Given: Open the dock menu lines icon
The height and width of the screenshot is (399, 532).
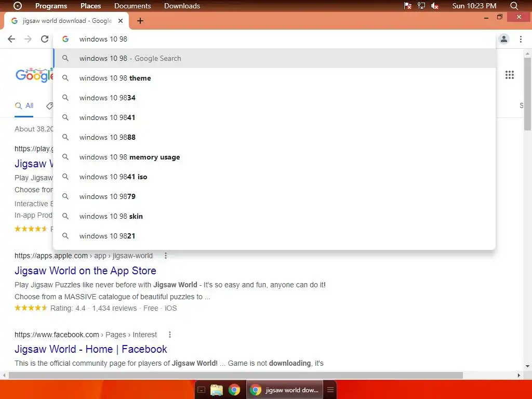Looking at the screenshot, I should [330, 390].
